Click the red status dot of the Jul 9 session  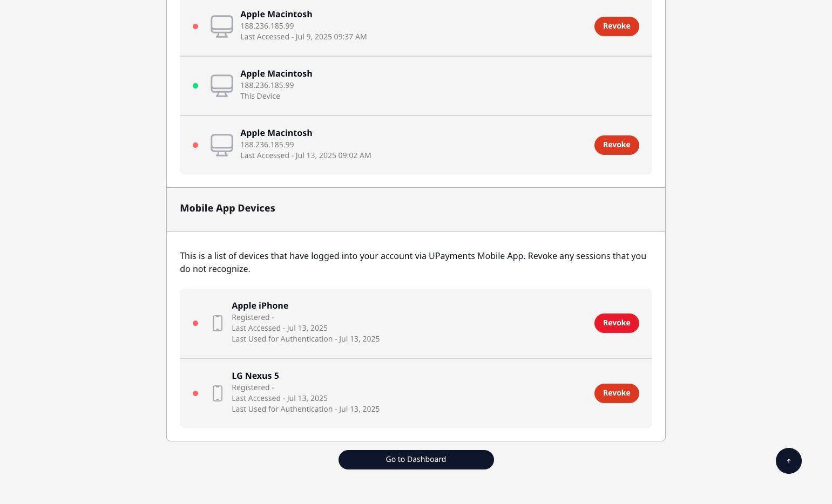pyautogui.click(x=195, y=26)
